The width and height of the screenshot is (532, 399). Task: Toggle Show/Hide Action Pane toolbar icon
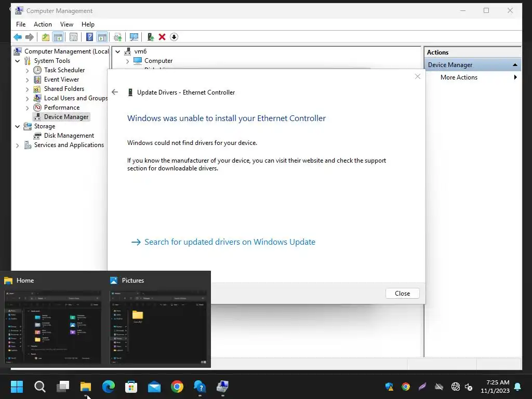tap(102, 37)
